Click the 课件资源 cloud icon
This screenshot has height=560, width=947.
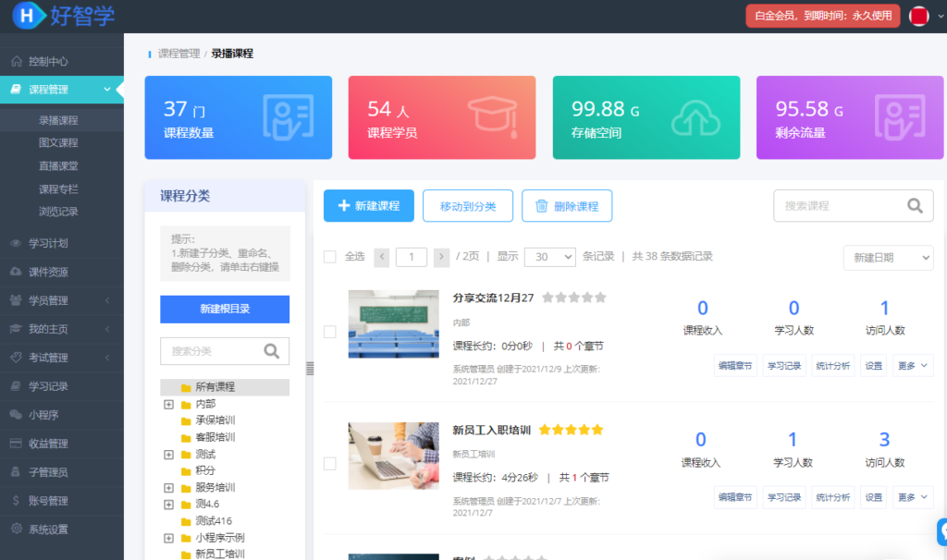(17, 272)
